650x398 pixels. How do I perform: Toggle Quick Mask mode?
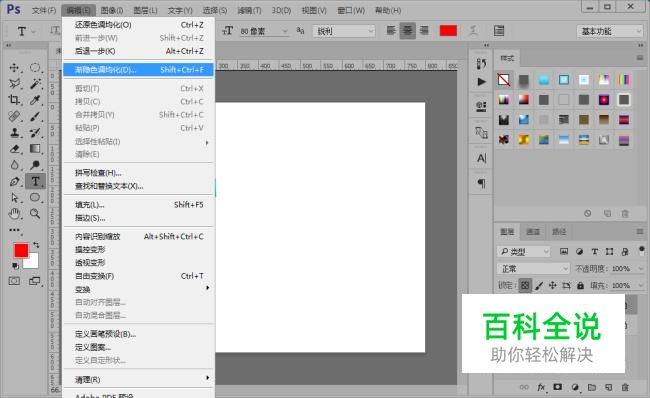click(14, 281)
